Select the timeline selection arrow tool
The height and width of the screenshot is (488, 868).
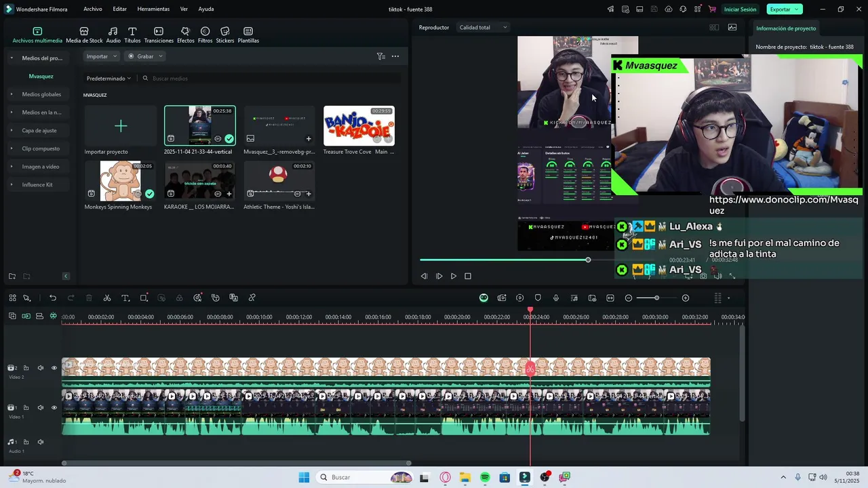pyautogui.click(x=27, y=298)
